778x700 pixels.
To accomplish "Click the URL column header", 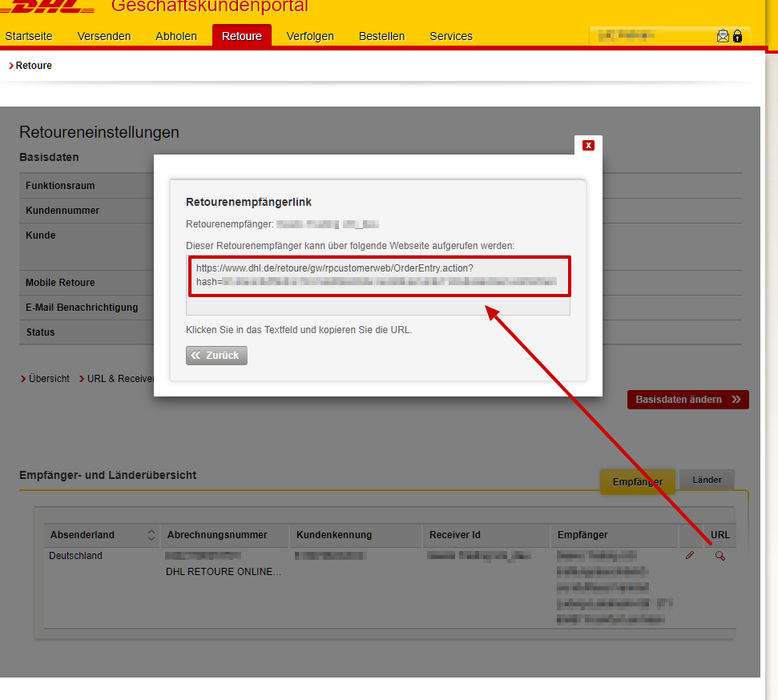I will point(720,535).
